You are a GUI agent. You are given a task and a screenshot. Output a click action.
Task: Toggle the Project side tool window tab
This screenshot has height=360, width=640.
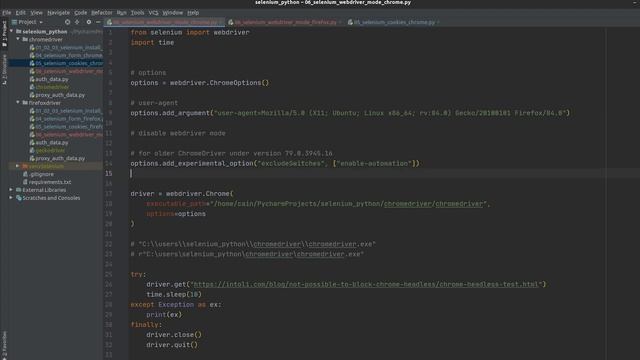[x=4, y=34]
